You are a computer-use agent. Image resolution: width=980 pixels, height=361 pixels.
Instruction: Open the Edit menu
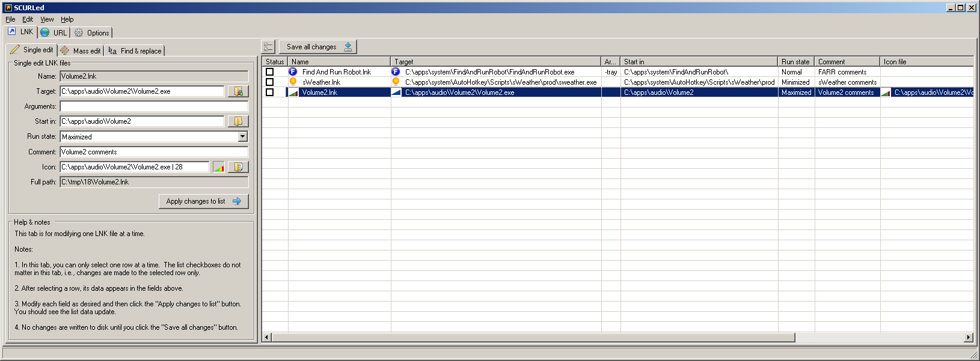[x=28, y=19]
